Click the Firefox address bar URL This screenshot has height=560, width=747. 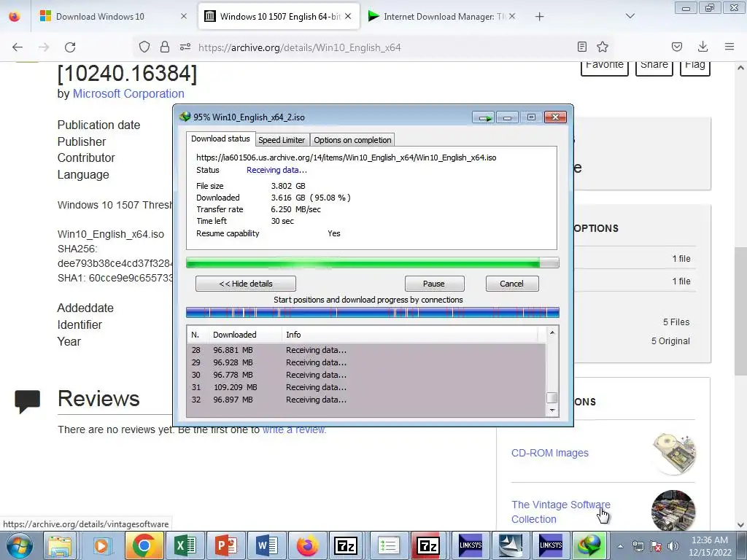click(300, 47)
